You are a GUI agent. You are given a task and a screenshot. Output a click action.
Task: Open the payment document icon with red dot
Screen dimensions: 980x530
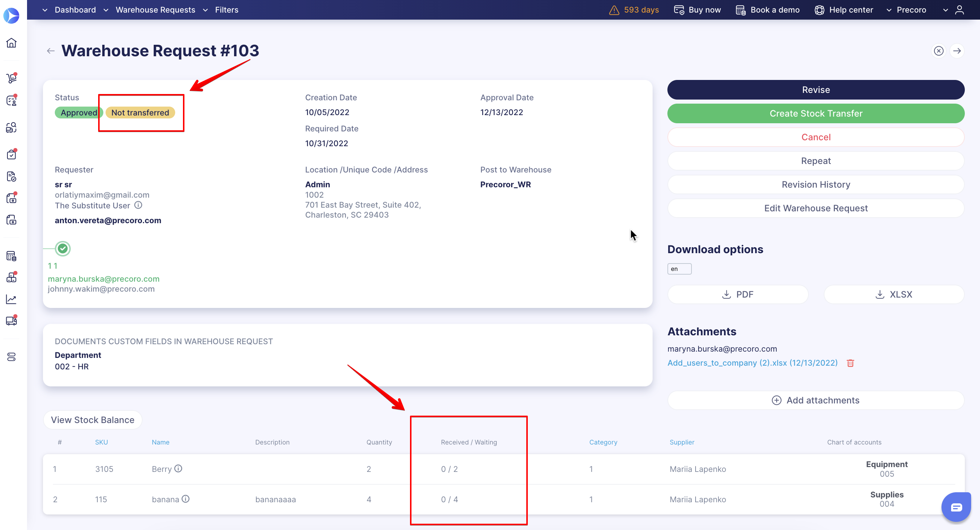point(11,198)
